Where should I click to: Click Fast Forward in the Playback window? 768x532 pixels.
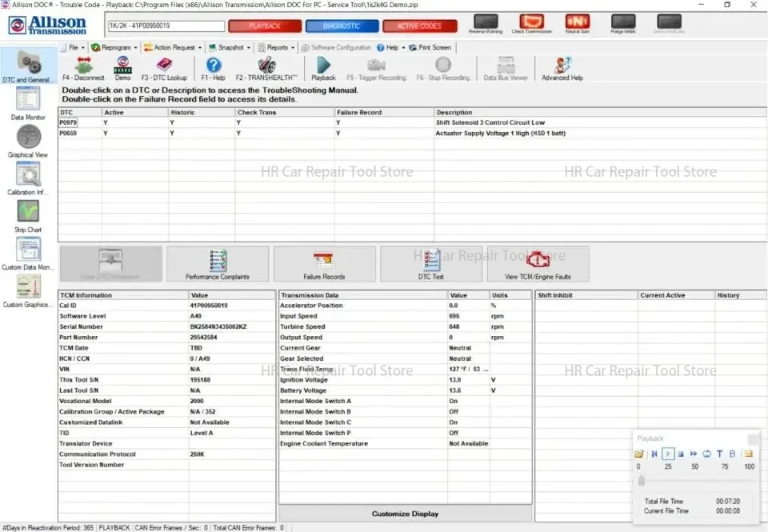pos(692,454)
